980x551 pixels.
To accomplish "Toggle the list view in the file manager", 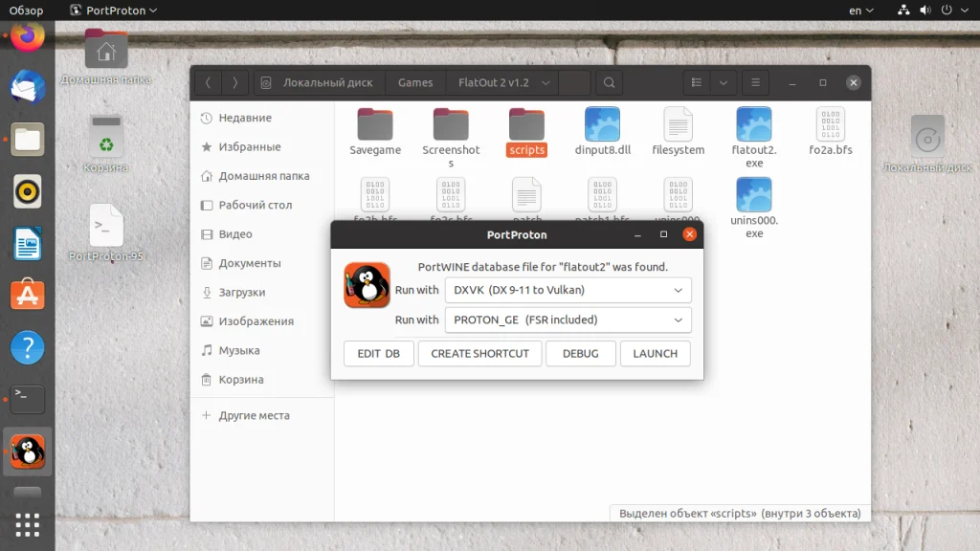I will coord(695,82).
